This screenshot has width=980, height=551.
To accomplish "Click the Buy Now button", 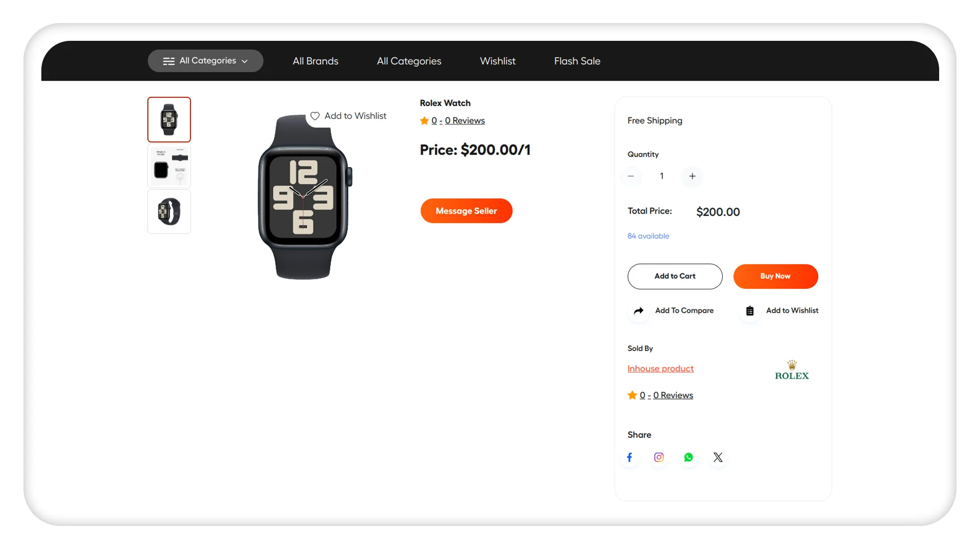I will pyautogui.click(x=775, y=276).
